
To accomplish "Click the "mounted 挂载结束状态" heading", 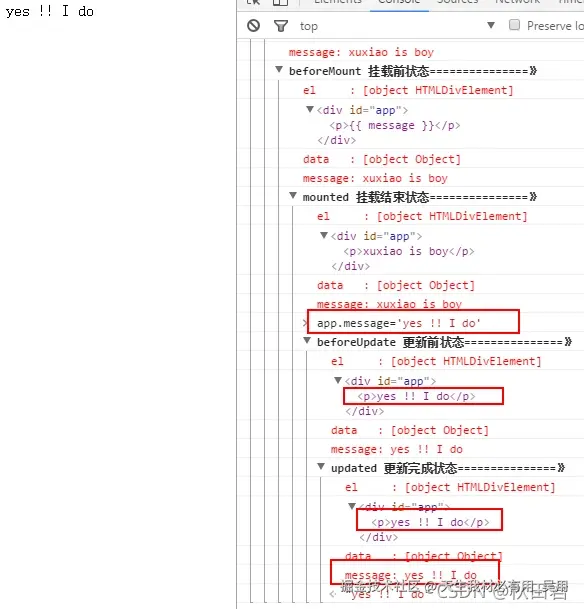I will [x=419, y=197].
